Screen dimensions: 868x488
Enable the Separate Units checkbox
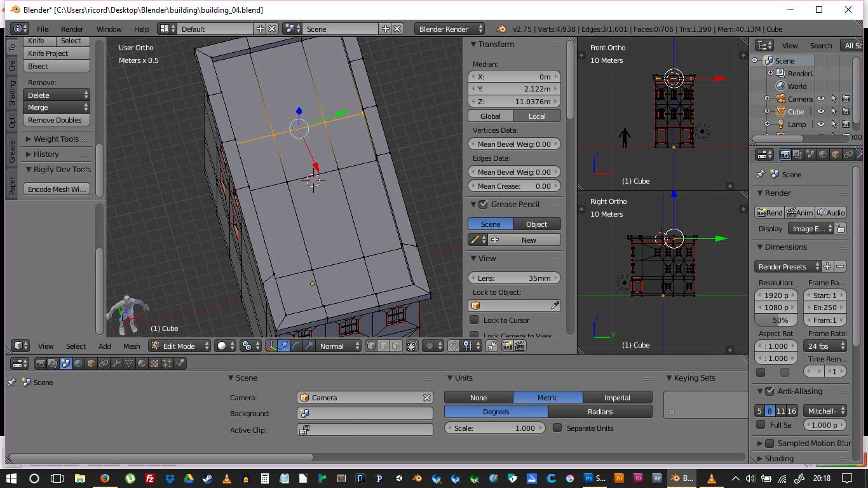[557, 428]
